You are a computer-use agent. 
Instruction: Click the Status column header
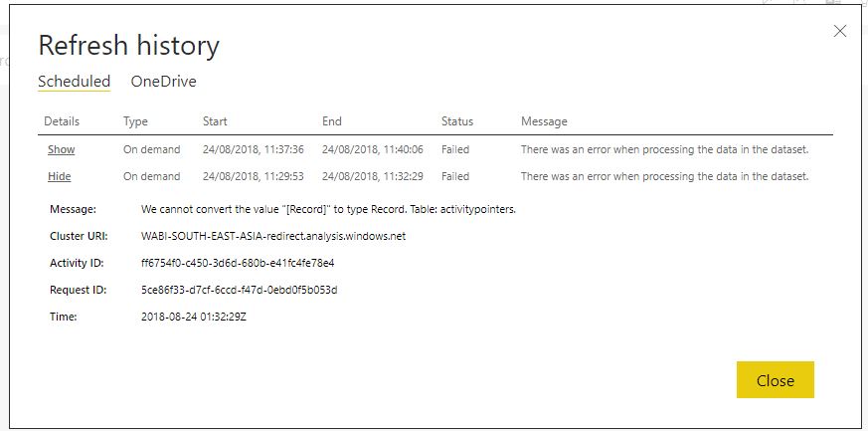point(457,121)
